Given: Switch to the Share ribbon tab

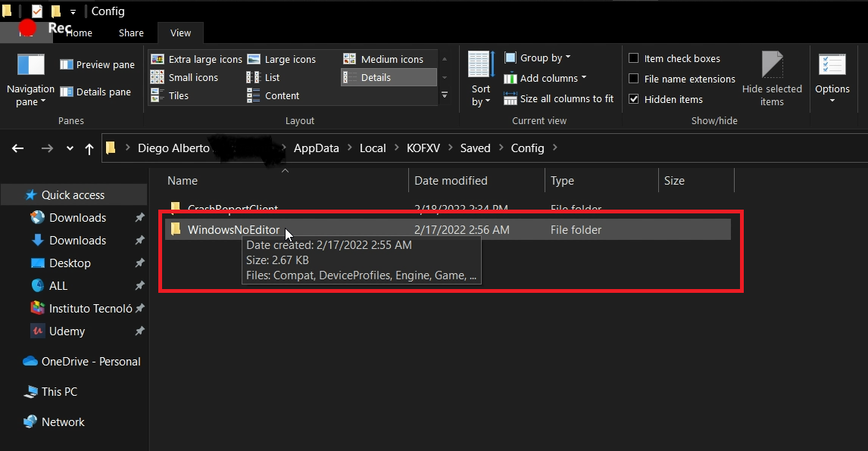Looking at the screenshot, I should pos(131,33).
